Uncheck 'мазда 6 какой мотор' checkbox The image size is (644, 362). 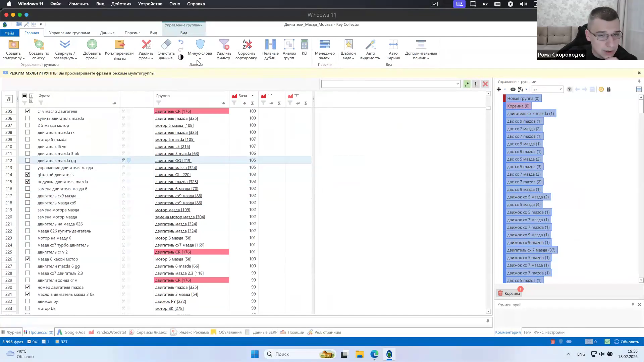(x=28, y=259)
